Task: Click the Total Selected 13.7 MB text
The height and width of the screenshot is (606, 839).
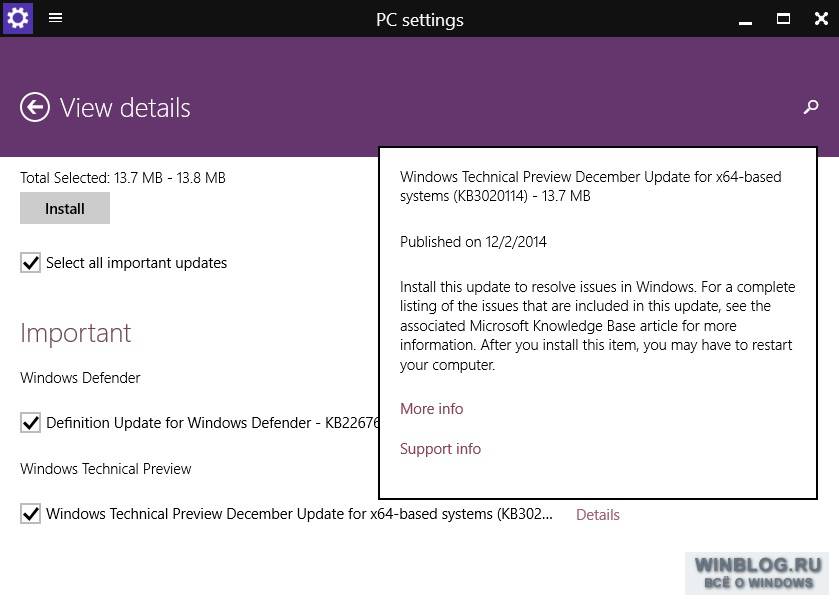Action: point(123,178)
